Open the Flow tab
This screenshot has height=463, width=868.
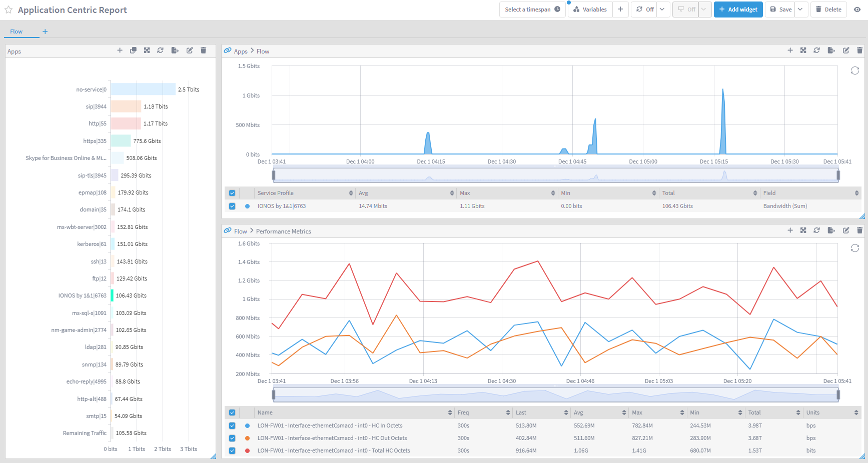point(17,31)
